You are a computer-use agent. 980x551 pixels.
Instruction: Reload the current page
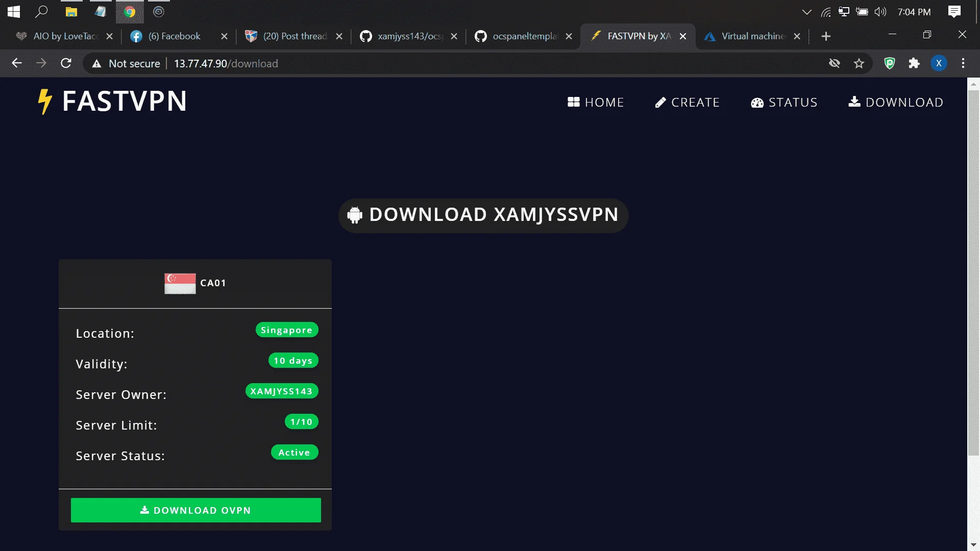pos(66,63)
